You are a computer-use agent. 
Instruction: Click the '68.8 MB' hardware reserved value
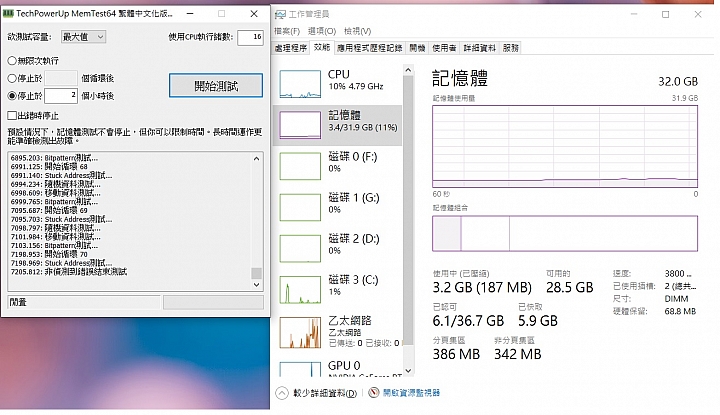[680, 311]
